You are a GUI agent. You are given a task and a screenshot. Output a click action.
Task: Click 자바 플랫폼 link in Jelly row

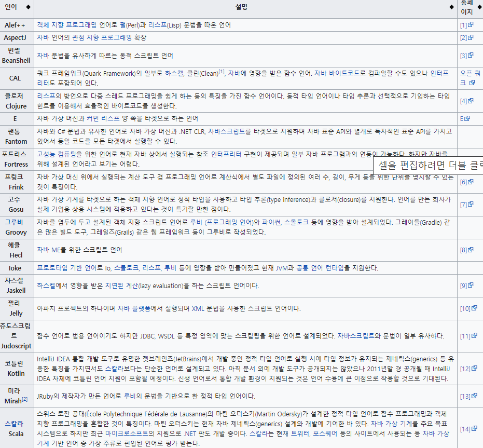point(134,308)
